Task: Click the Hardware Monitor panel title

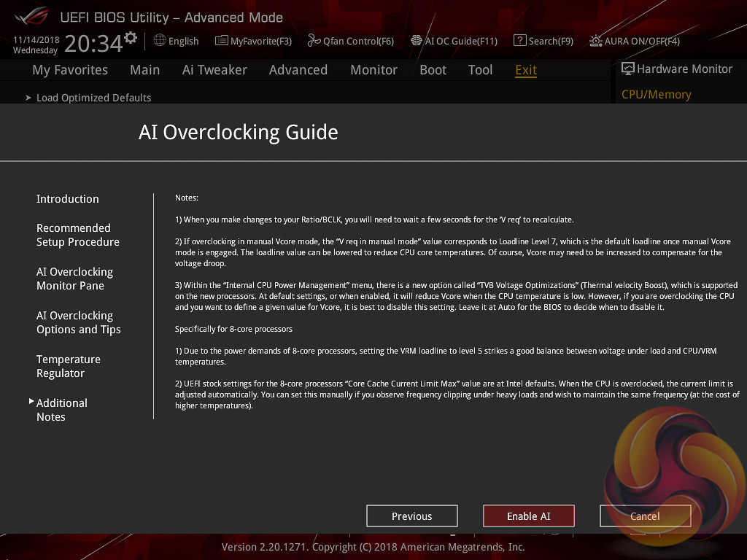Action: pyautogui.click(x=684, y=69)
